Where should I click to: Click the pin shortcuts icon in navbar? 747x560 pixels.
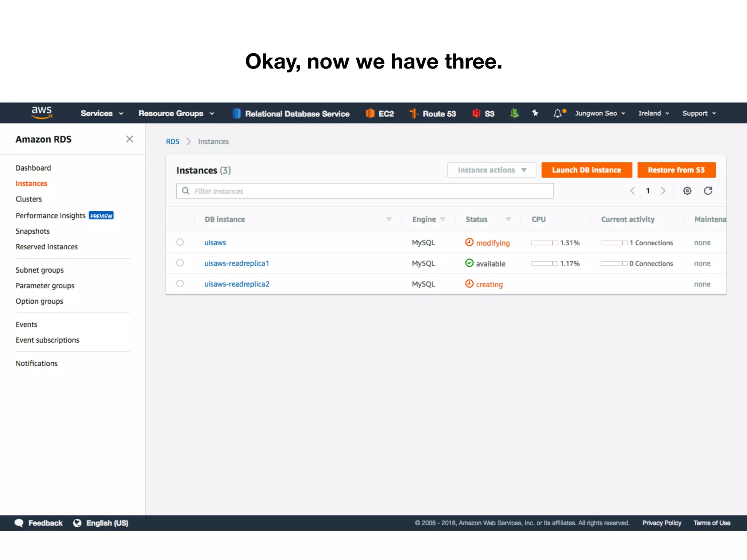pos(535,113)
